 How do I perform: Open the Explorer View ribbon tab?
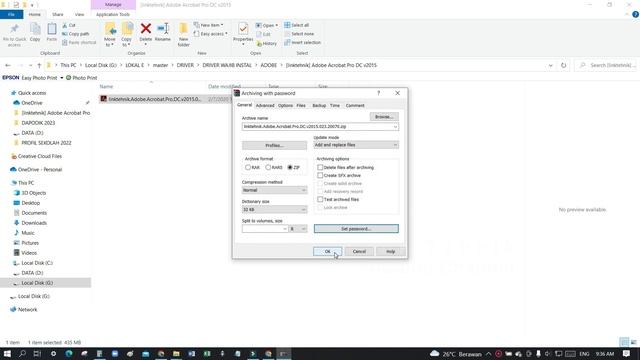click(x=79, y=14)
